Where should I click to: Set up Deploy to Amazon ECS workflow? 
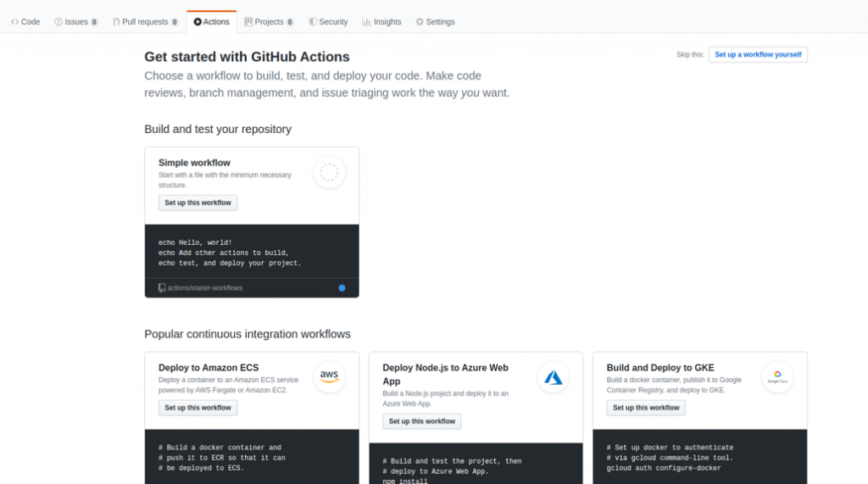(x=198, y=408)
